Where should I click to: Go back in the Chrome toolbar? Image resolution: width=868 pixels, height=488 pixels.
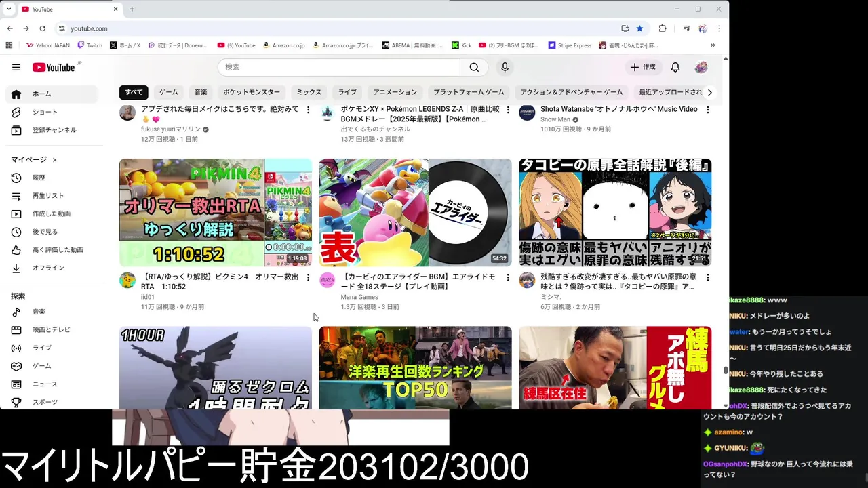[9, 28]
